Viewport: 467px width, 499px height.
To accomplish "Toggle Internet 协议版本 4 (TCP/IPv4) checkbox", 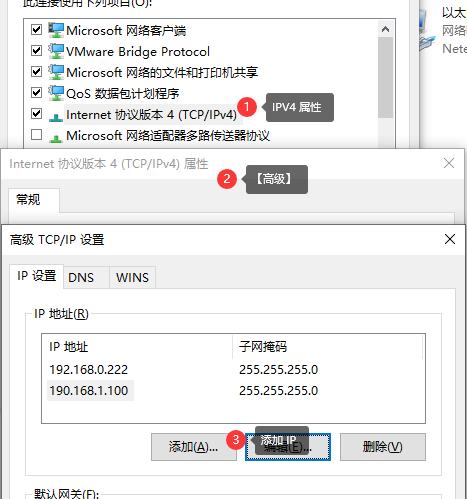I will pos(36,114).
